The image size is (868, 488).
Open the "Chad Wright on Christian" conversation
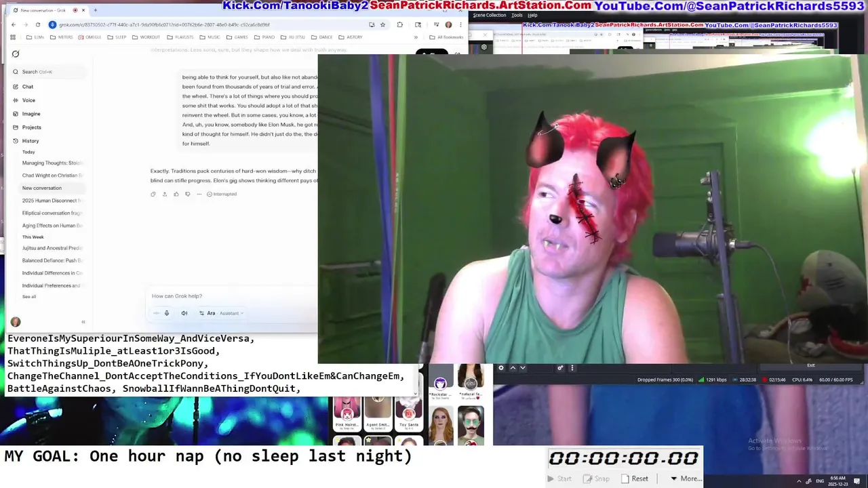[x=52, y=176]
